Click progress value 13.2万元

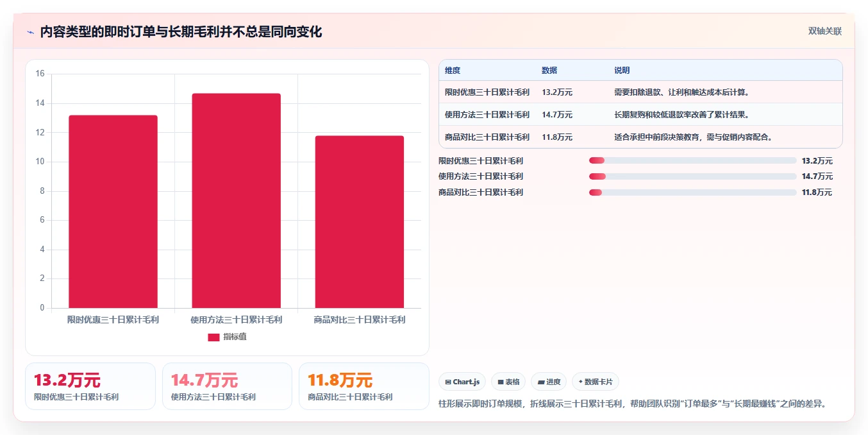pos(817,161)
